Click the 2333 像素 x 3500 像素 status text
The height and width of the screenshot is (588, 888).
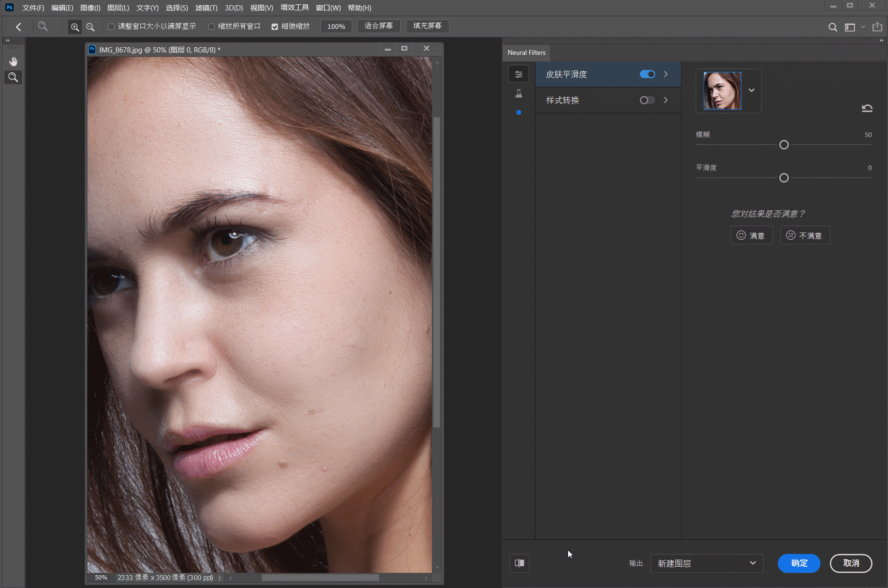tap(165, 578)
